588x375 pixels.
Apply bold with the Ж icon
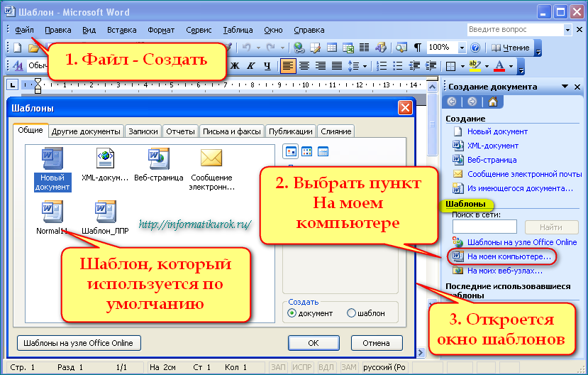point(235,66)
